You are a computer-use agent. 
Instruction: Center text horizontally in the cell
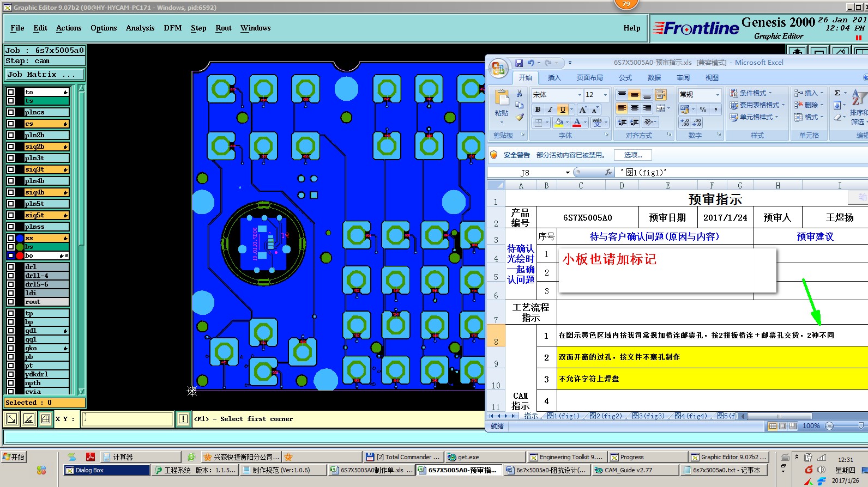(x=635, y=108)
